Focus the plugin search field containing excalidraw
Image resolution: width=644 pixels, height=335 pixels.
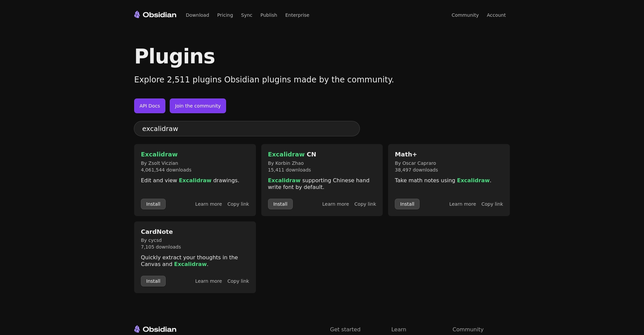click(x=247, y=129)
